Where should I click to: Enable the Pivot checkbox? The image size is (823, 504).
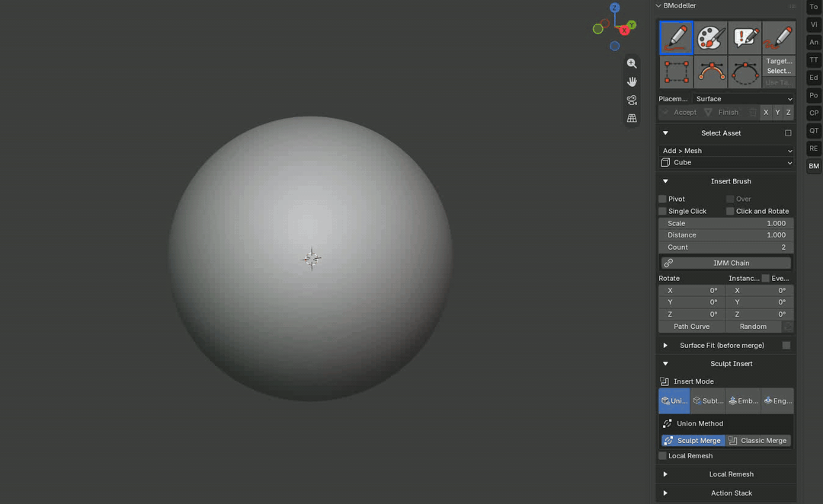(x=662, y=199)
